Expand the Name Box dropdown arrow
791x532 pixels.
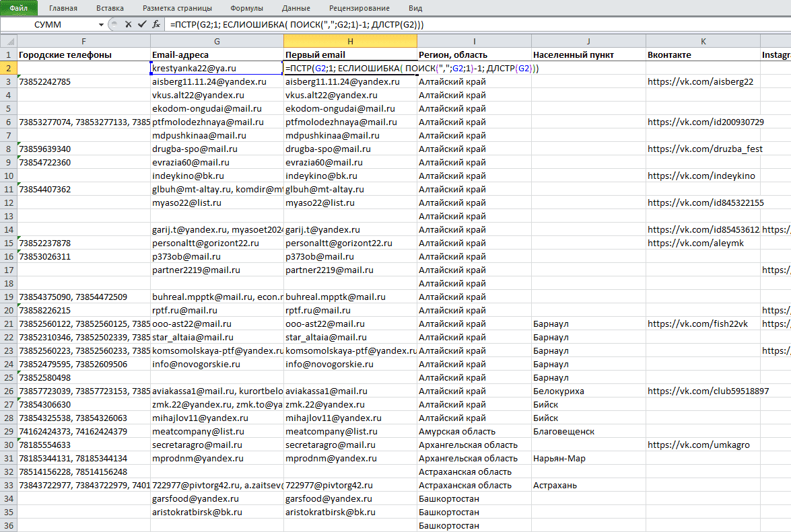[102, 25]
